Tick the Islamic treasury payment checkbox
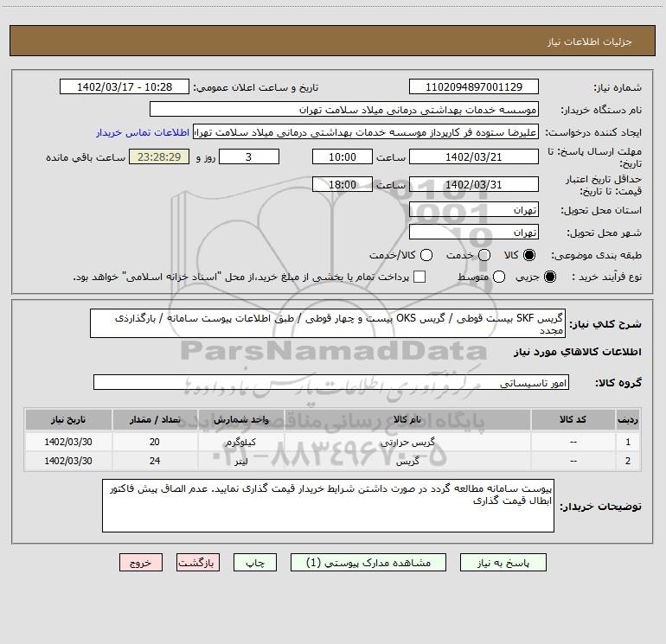The height and width of the screenshot is (644, 666). pos(419,277)
